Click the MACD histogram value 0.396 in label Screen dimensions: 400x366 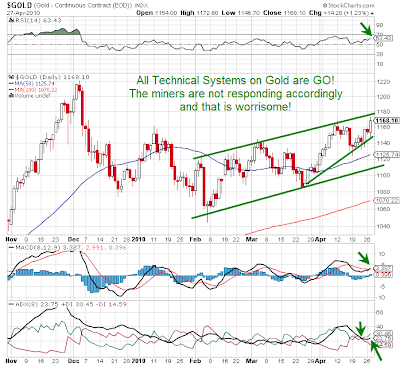(117, 248)
